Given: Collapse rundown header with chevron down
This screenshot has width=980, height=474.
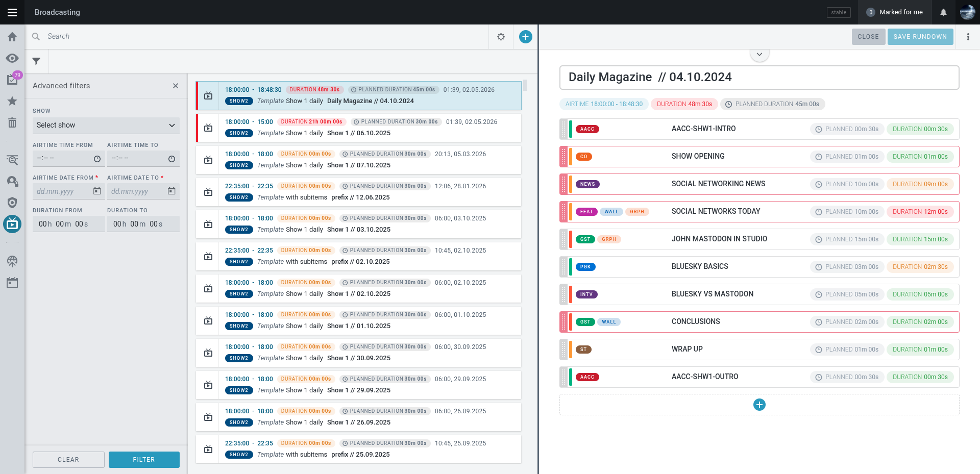Looking at the screenshot, I should coord(759,54).
